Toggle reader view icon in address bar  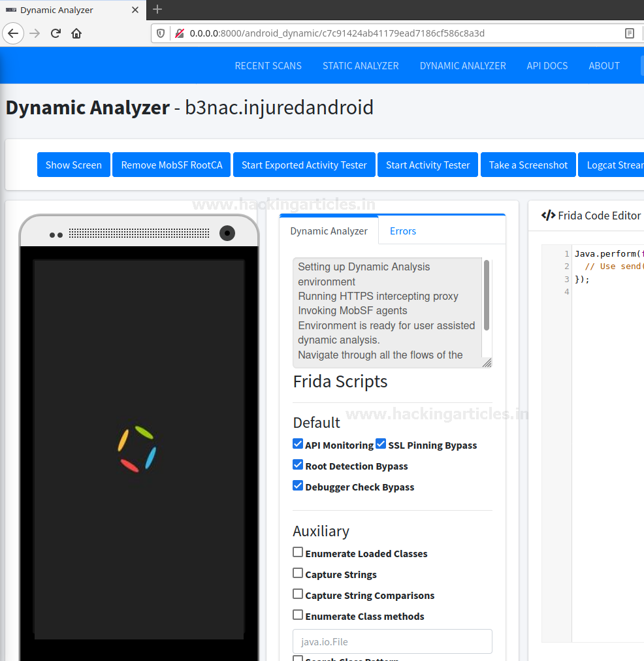tap(630, 33)
